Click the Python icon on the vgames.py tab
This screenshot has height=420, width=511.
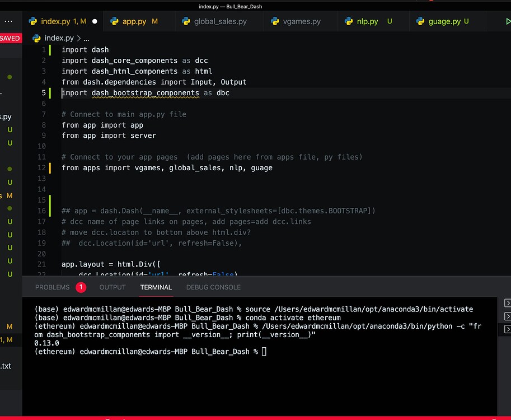point(274,20)
